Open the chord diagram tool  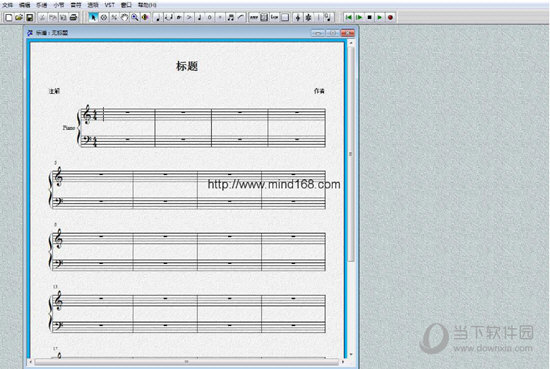pyautogui.click(x=264, y=17)
